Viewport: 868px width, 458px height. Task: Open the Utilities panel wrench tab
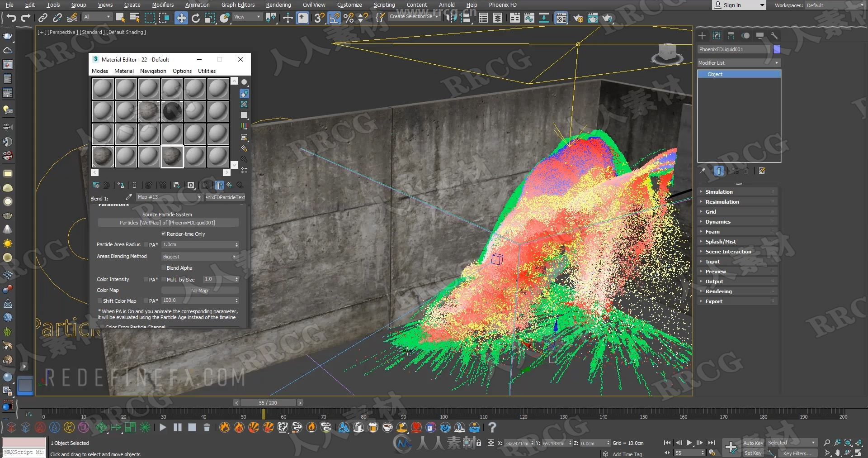pyautogui.click(x=774, y=36)
